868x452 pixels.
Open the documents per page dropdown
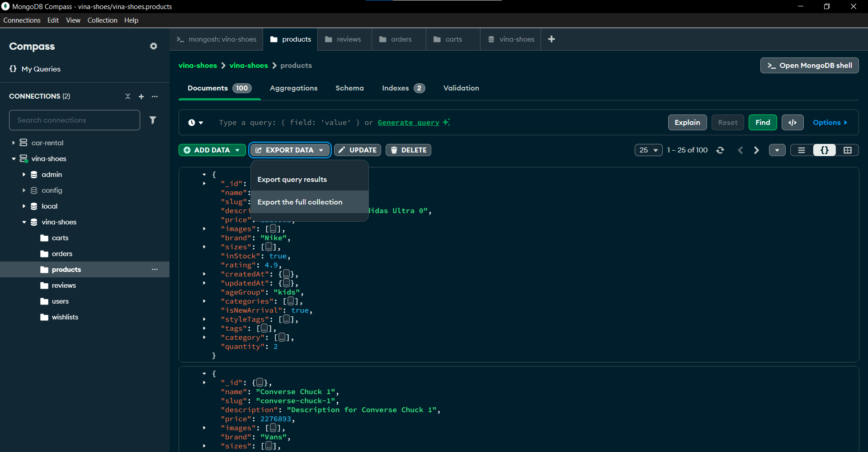(x=648, y=150)
